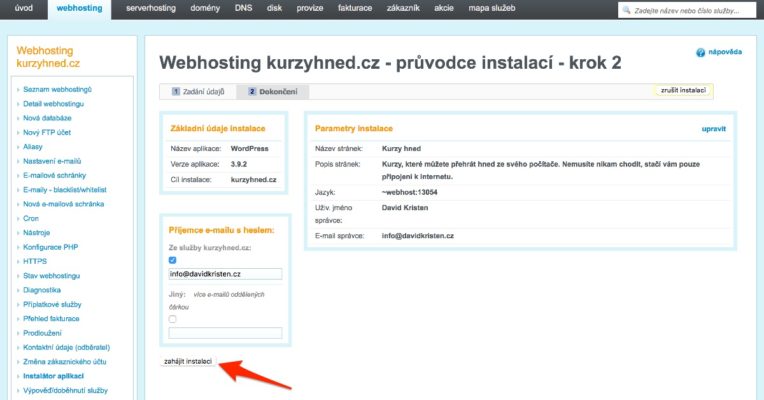Click the David Kristen admin username value
Viewport: 764px width, 400px height.
click(405, 208)
